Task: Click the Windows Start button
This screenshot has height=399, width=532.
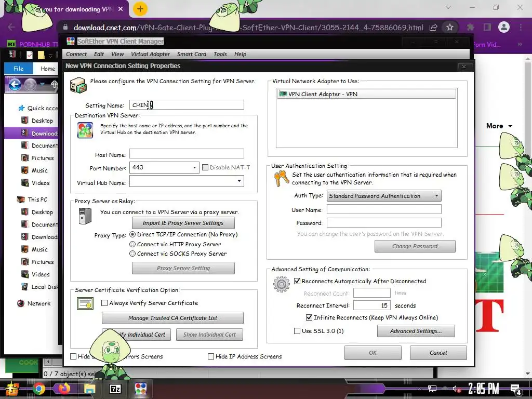Action: 12,389
